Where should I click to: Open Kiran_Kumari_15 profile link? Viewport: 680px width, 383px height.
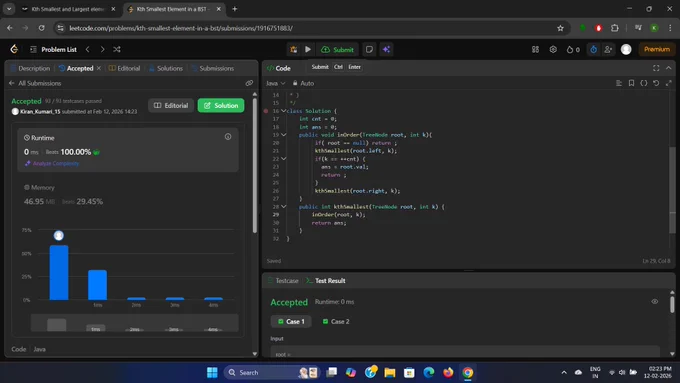40,111
